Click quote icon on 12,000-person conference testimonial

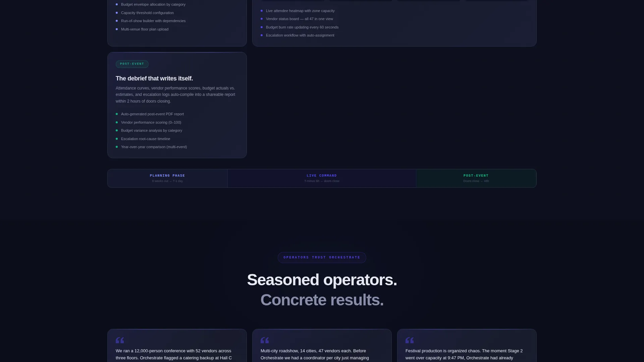[x=120, y=340]
